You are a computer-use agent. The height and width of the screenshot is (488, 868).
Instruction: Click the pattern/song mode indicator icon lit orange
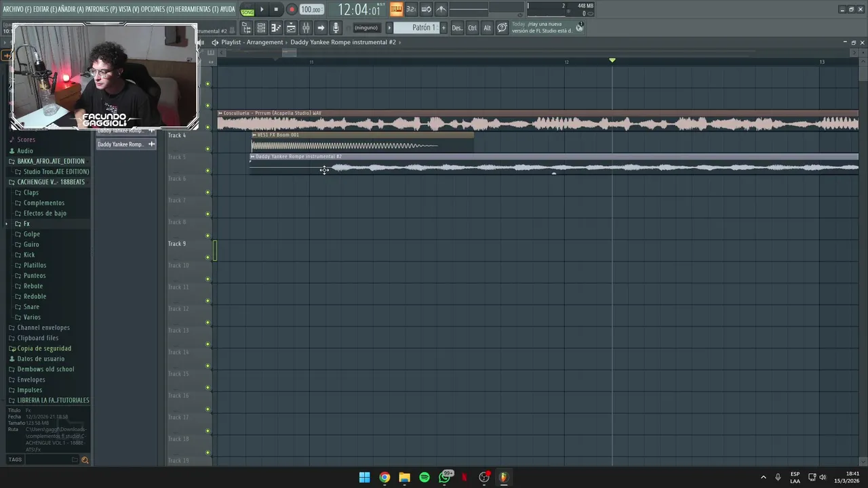click(396, 9)
